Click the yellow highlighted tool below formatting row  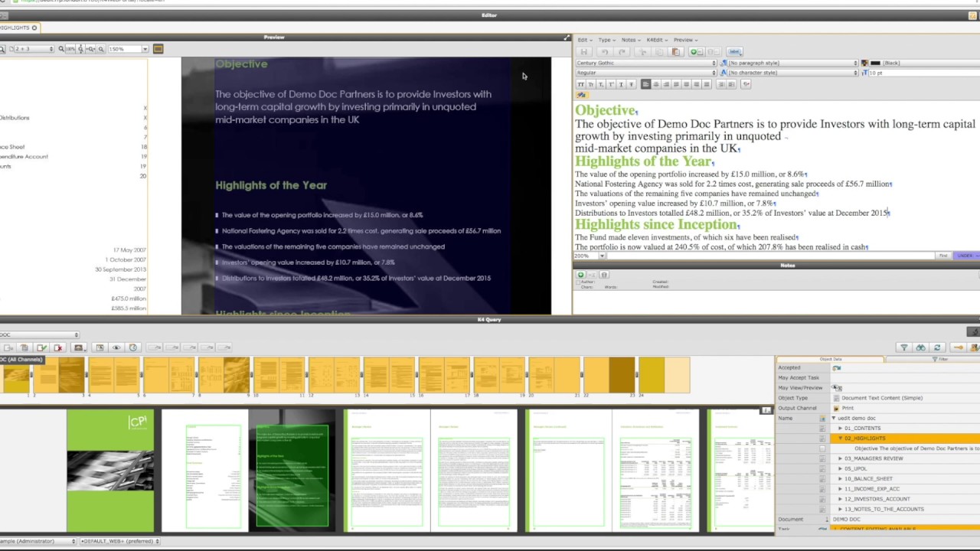click(x=581, y=95)
